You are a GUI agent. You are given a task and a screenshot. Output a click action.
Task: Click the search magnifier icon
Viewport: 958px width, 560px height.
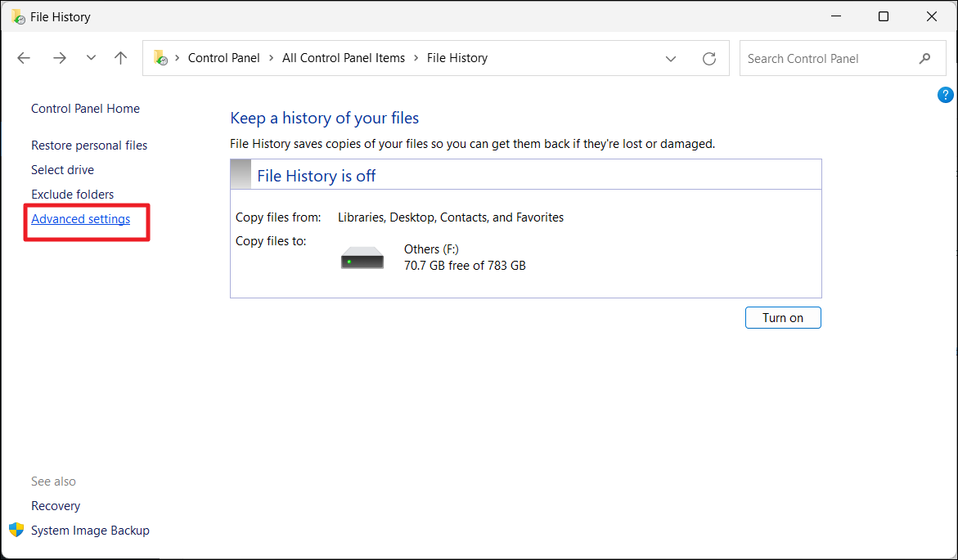click(924, 58)
